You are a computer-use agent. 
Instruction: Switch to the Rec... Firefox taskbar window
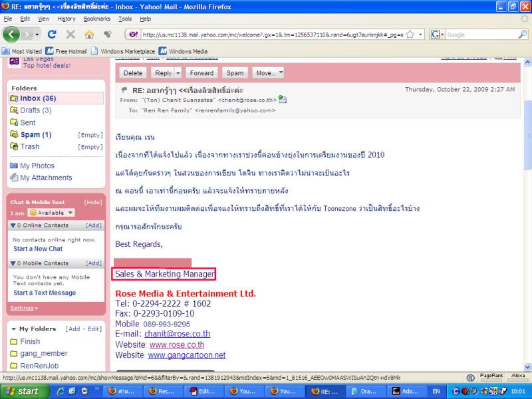163,391
